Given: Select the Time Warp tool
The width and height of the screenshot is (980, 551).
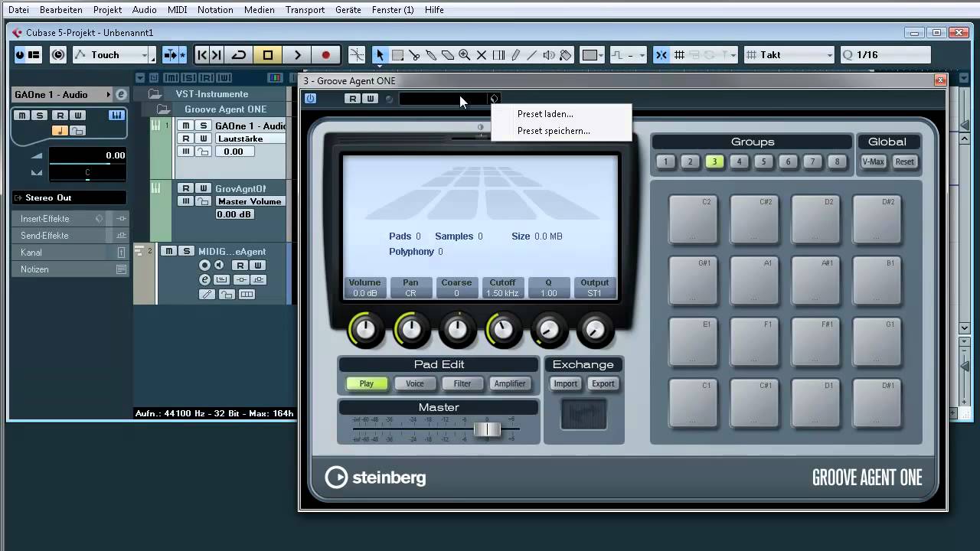Looking at the screenshot, I should point(498,55).
